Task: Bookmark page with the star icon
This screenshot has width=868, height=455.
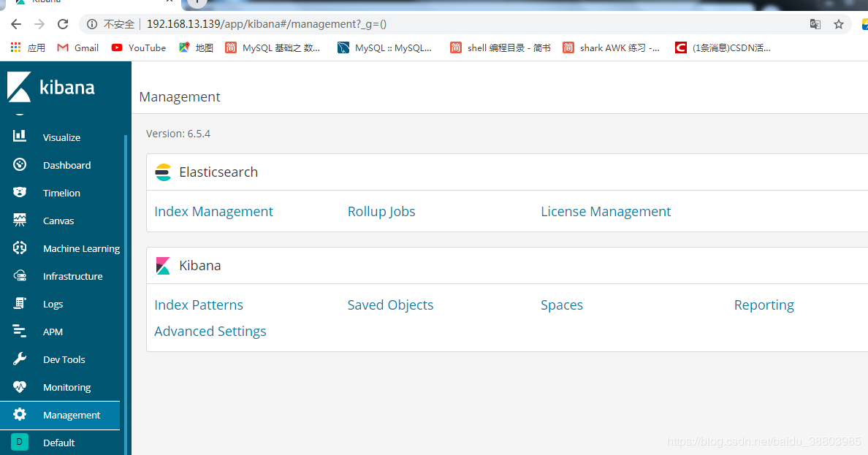Action: 839,24
